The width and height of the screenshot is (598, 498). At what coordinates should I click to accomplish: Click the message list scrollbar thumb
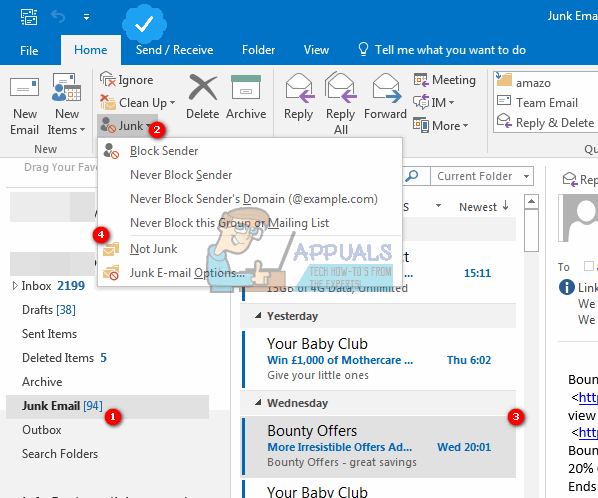(x=531, y=230)
